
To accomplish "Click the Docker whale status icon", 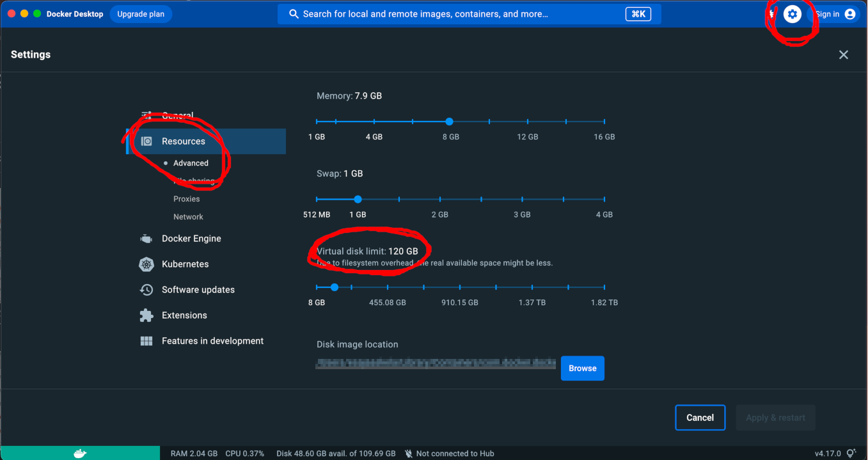I will [x=79, y=453].
